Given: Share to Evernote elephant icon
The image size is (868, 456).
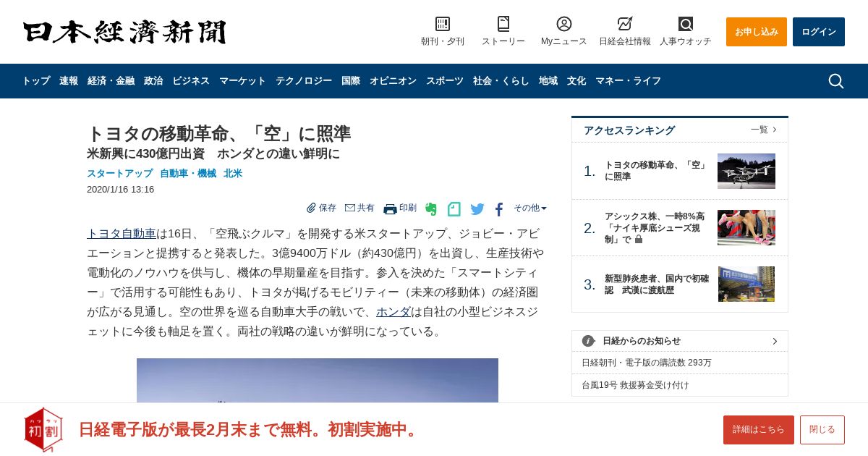Looking at the screenshot, I should coord(431,209).
